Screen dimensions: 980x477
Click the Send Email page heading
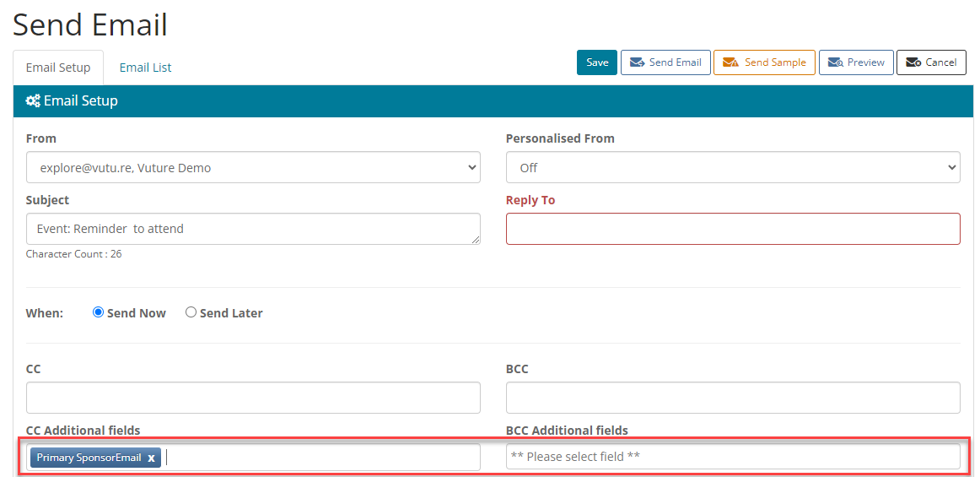(x=90, y=25)
